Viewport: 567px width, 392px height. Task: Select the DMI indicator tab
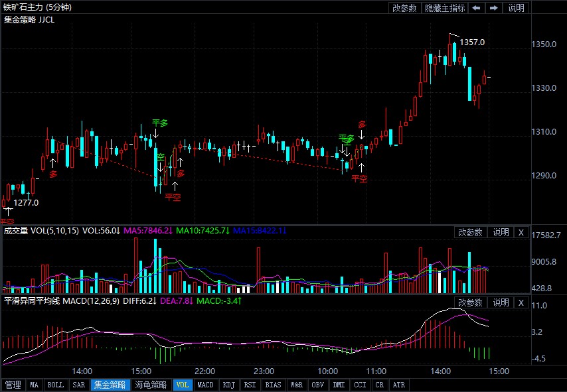point(339,385)
